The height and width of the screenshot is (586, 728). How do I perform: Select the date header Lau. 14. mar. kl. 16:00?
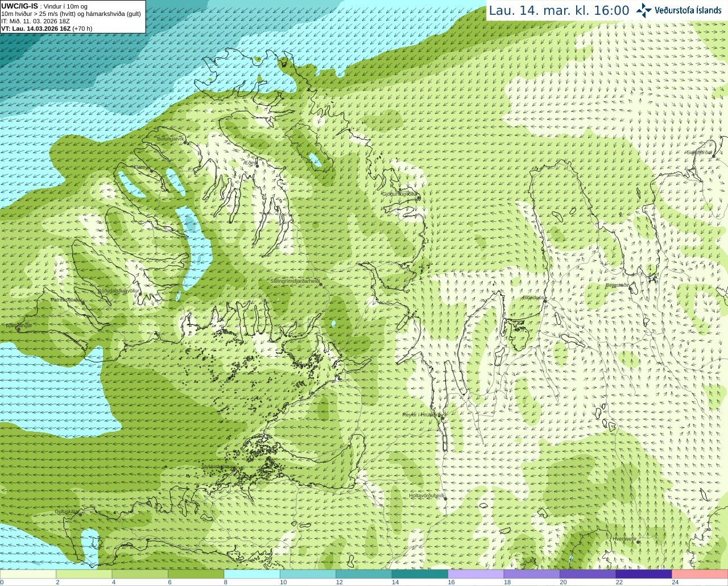coord(559,10)
